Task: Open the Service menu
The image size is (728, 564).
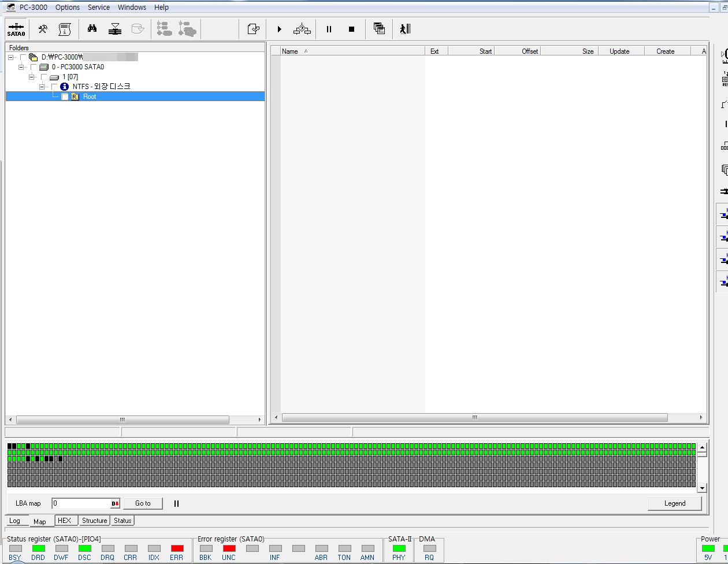Action: (x=99, y=8)
